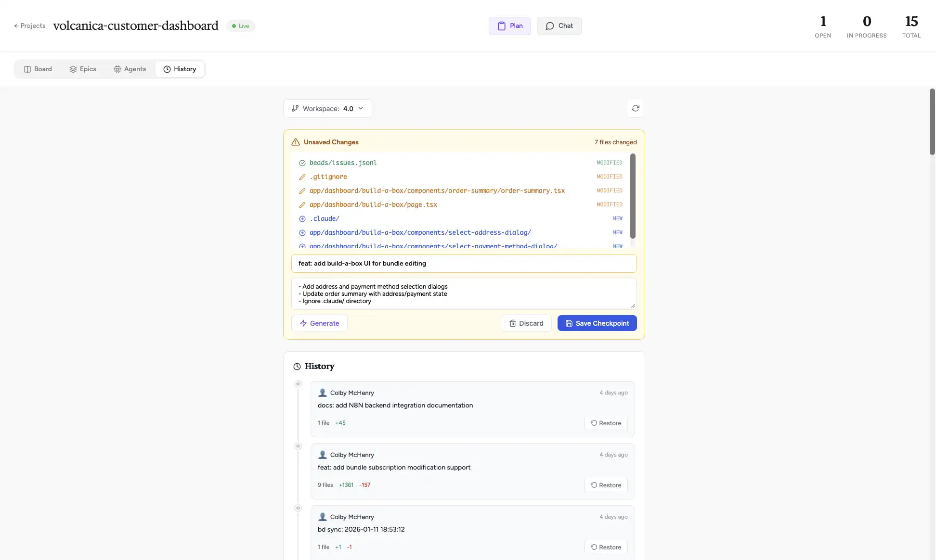The height and width of the screenshot is (560, 936).
Task: Click the warning triangle next to Unsaved Changes
Action: (x=296, y=141)
